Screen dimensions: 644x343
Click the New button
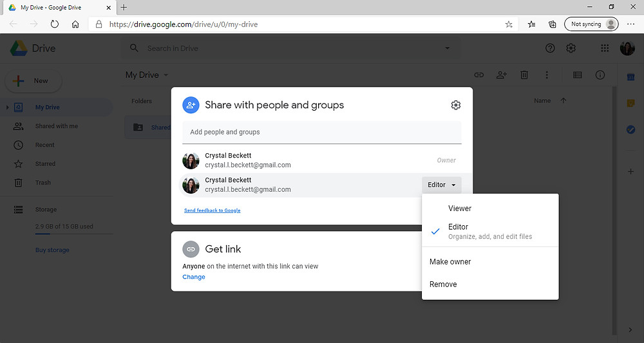[33, 81]
